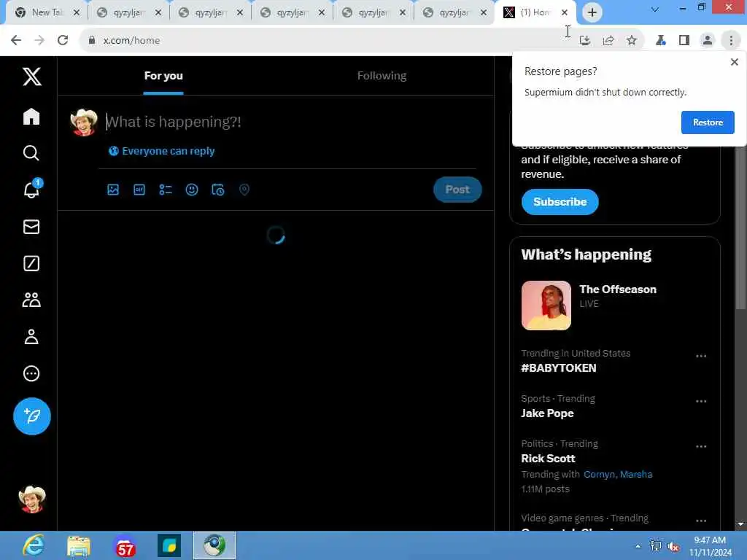The height and width of the screenshot is (560, 747).
Task: Show hidden tray icons arrow
Action: click(638, 546)
